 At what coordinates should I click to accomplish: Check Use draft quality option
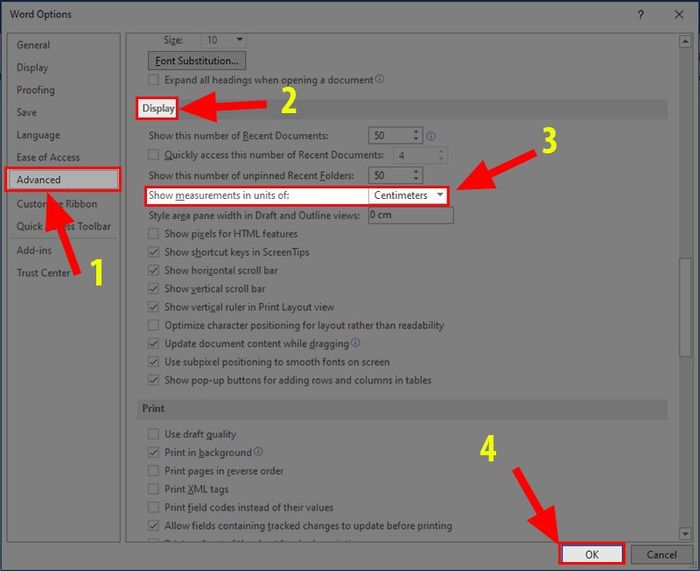(x=153, y=434)
